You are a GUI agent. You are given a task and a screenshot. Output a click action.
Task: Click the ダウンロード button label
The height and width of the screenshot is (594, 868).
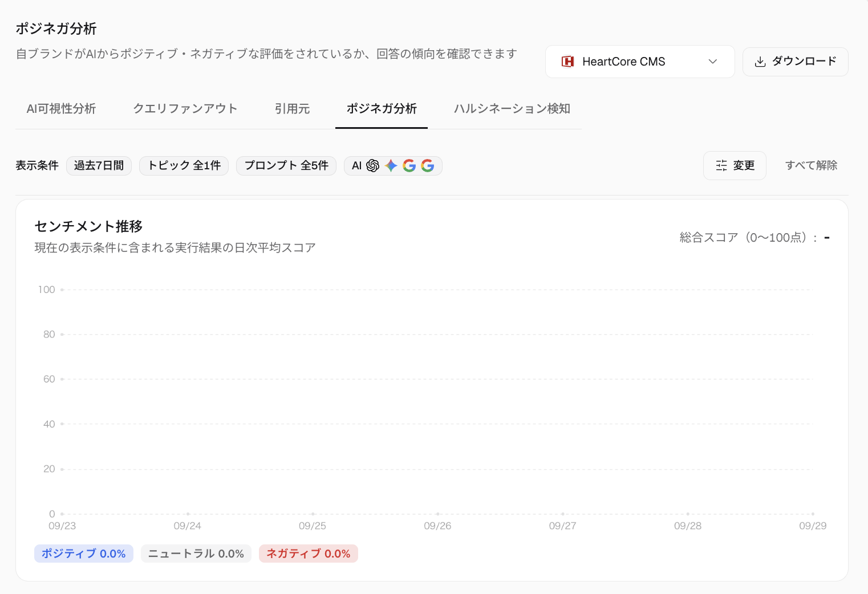coord(804,62)
